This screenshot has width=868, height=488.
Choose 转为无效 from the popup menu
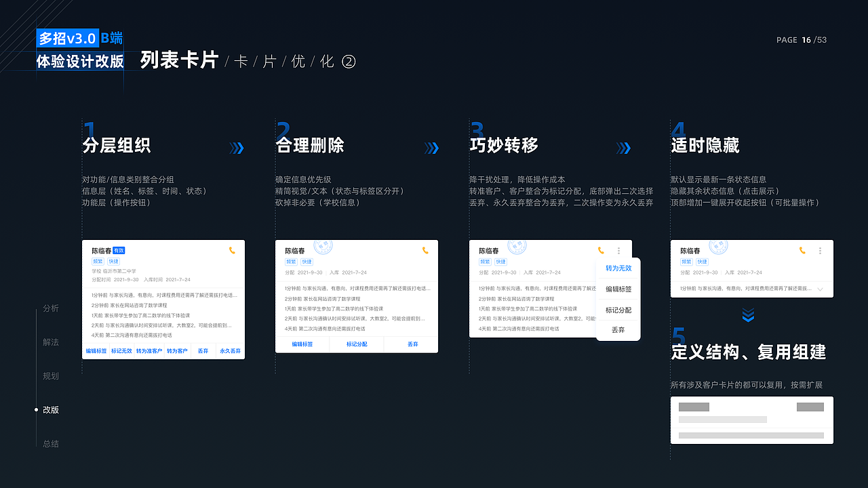click(x=618, y=268)
